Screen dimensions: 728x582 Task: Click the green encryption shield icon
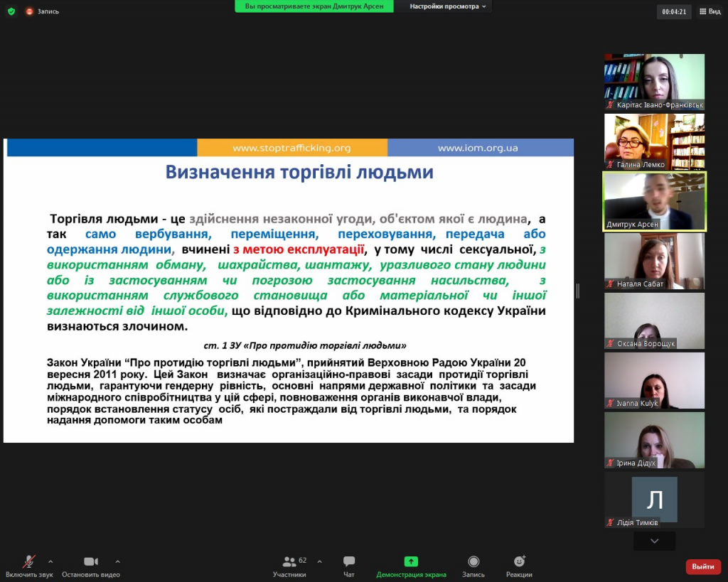click(11, 11)
